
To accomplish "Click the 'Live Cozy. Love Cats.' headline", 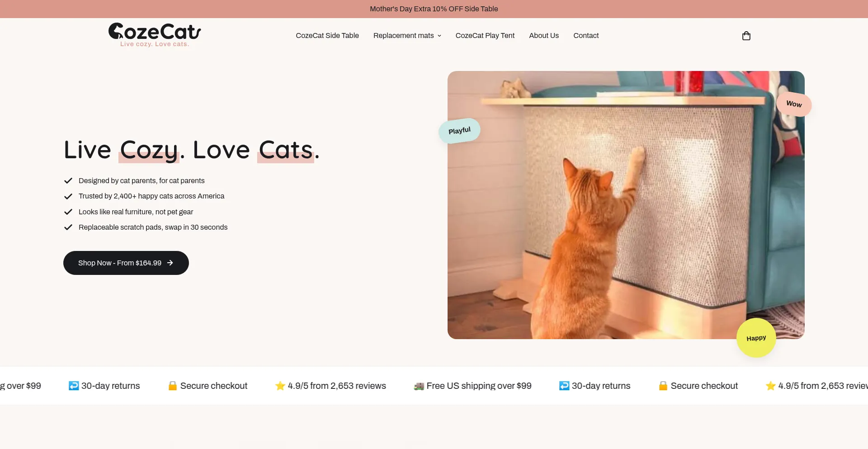I will pos(192,150).
